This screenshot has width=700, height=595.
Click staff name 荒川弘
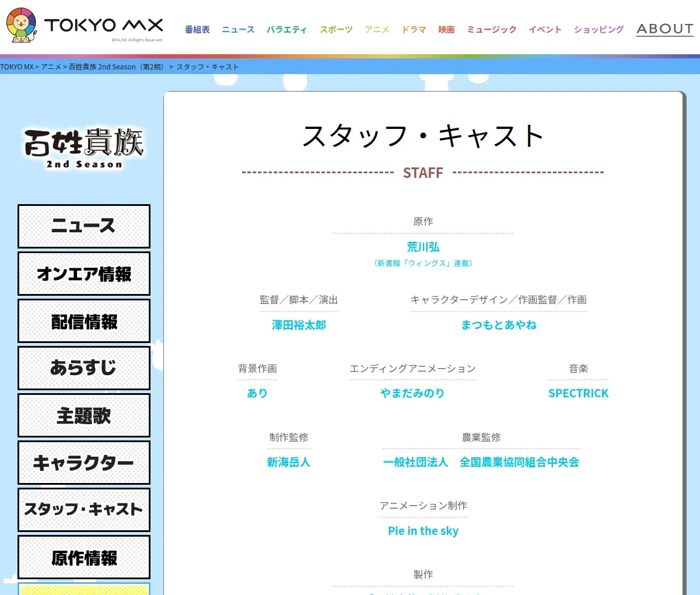tap(423, 247)
